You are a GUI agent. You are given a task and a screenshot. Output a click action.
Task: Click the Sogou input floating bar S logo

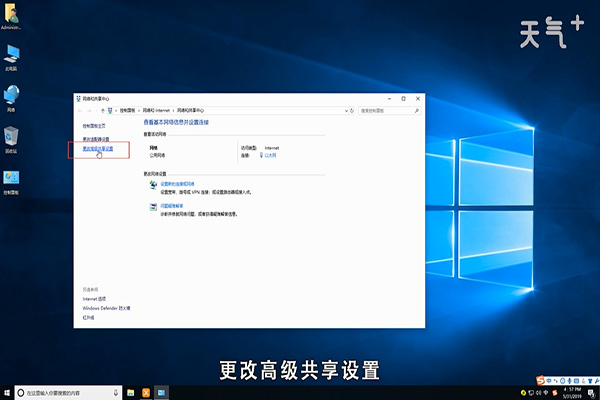click(x=540, y=380)
